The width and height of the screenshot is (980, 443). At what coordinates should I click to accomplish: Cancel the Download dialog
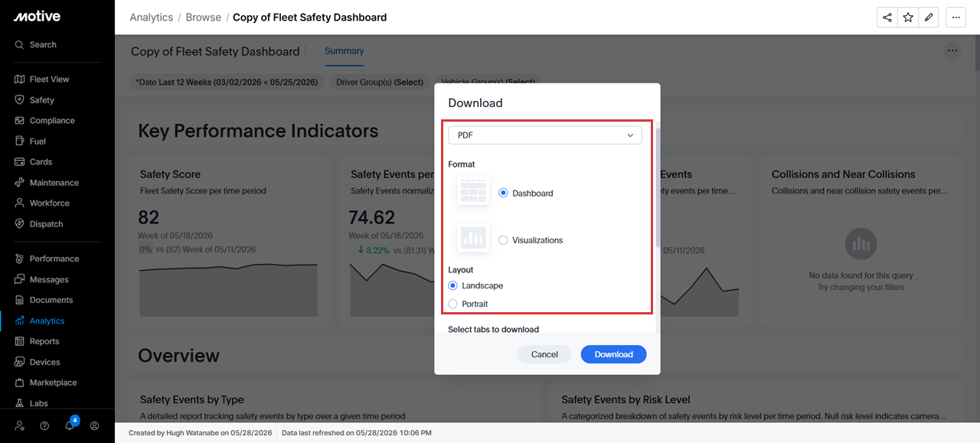[544, 354]
